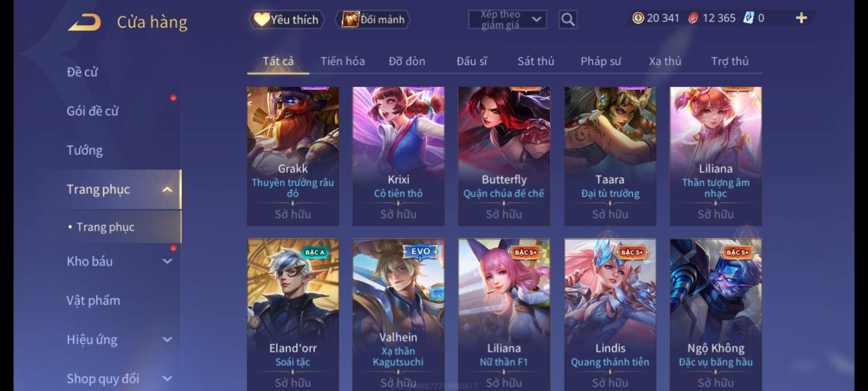Tap the red ruby currency icon
The width and height of the screenshot is (868, 391).
693,18
